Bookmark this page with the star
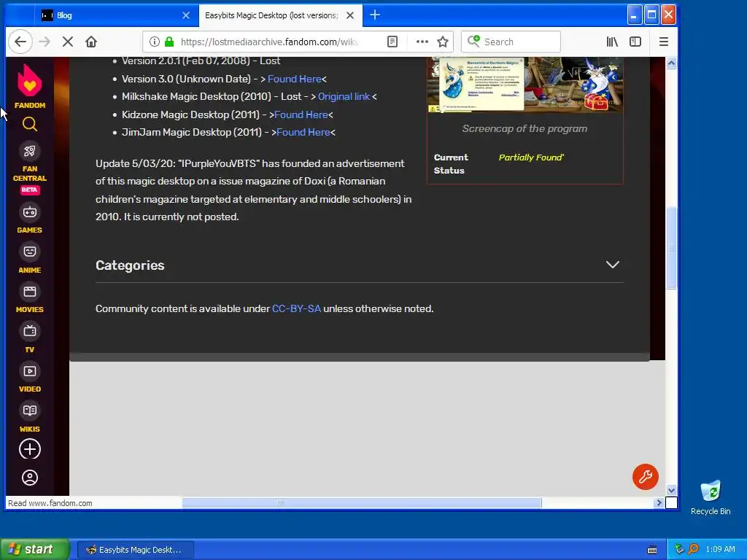 click(443, 42)
